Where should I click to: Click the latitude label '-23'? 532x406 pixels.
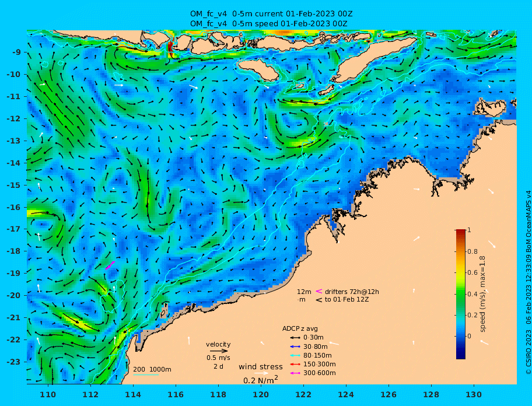[15, 362]
